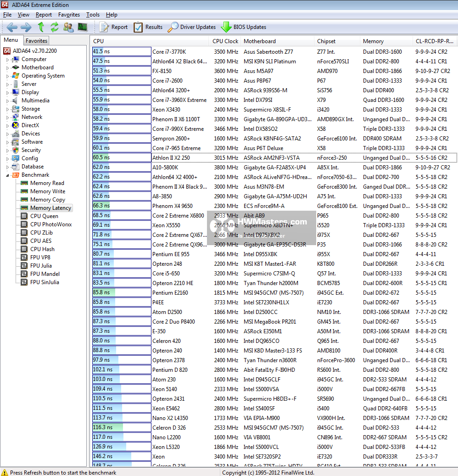Image resolution: width=458 pixels, height=476 pixels.
Task: Expand the Display tree node
Action: click(x=8, y=92)
